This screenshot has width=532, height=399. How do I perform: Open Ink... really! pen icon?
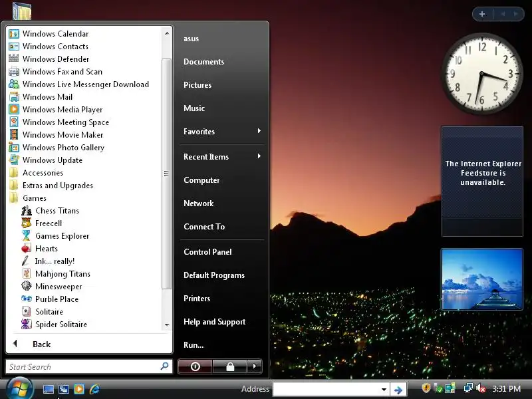point(27,261)
